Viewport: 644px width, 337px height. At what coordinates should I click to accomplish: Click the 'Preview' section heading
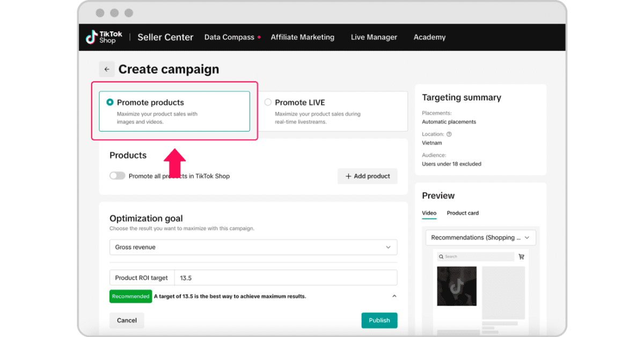click(x=438, y=196)
